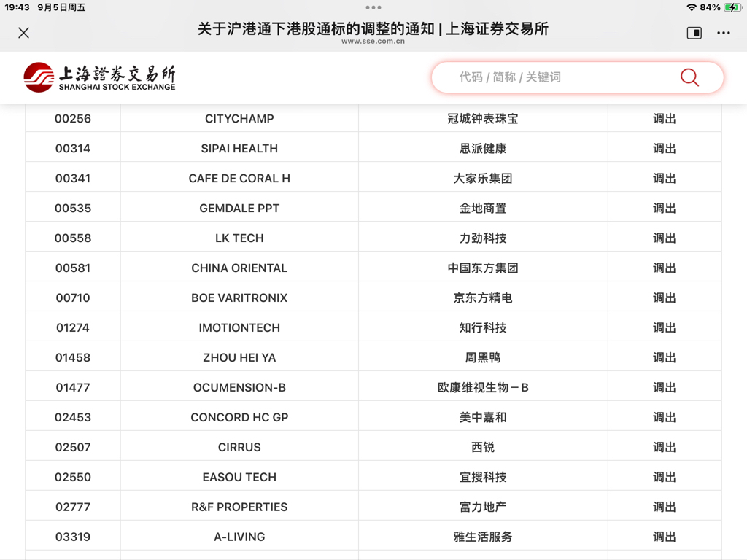Select stock code 01274
This screenshot has width=747, height=560.
pos(73,328)
